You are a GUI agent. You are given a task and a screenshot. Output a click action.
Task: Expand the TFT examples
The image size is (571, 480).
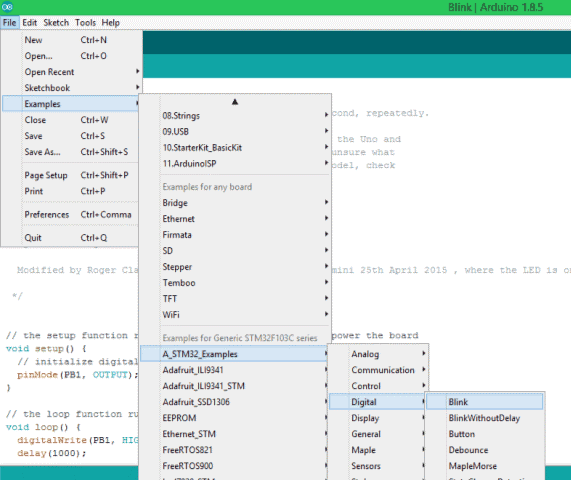(x=235, y=299)
